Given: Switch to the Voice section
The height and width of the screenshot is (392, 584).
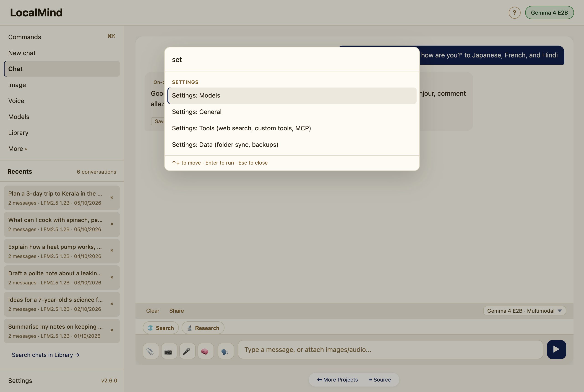Looking at the screenshot, I should (62, 101).
